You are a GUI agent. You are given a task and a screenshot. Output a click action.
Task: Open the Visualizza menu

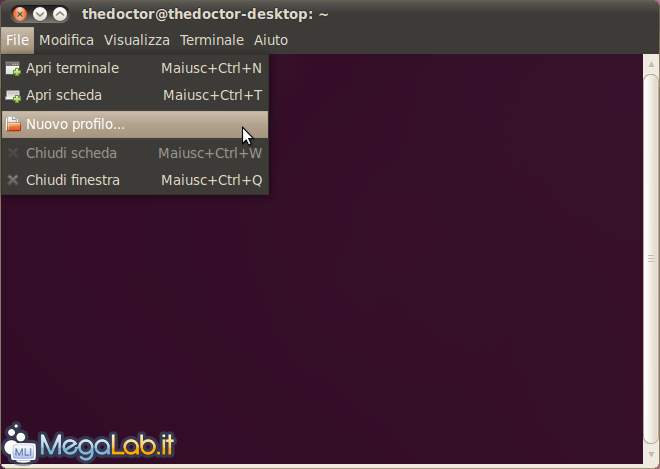(137, 40)
